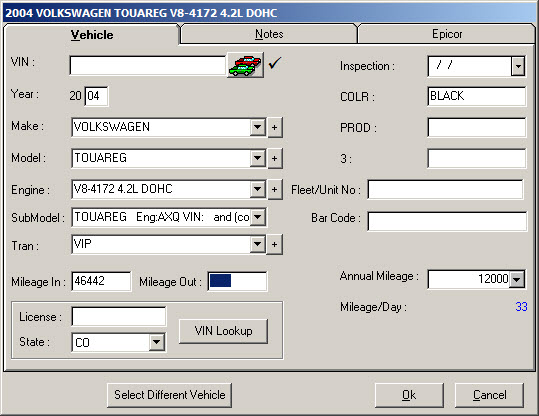Viewport: 539px width, 416px height.
Task: Add a new make with plus button
Action: (275, 128)
